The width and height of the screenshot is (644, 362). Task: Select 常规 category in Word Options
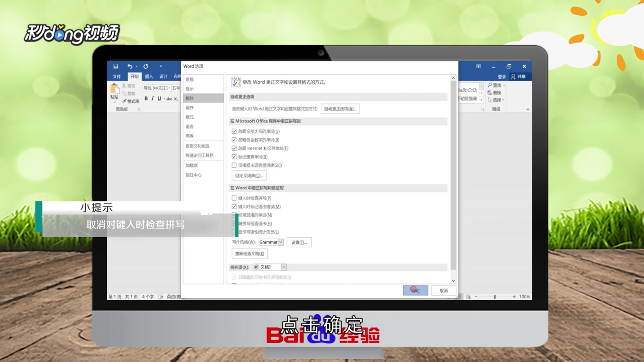click(203, 79)
